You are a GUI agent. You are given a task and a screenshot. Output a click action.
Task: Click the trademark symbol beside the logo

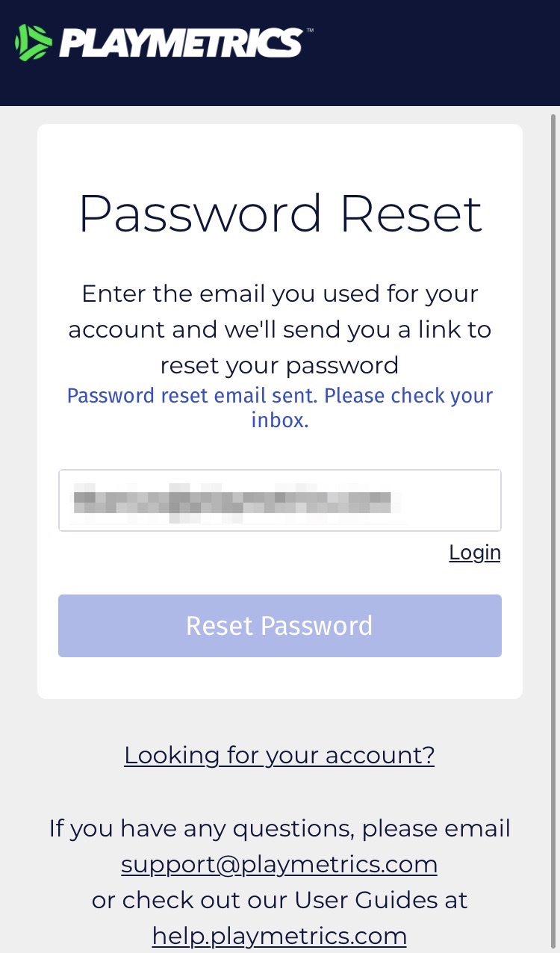[x=309, y=31]
